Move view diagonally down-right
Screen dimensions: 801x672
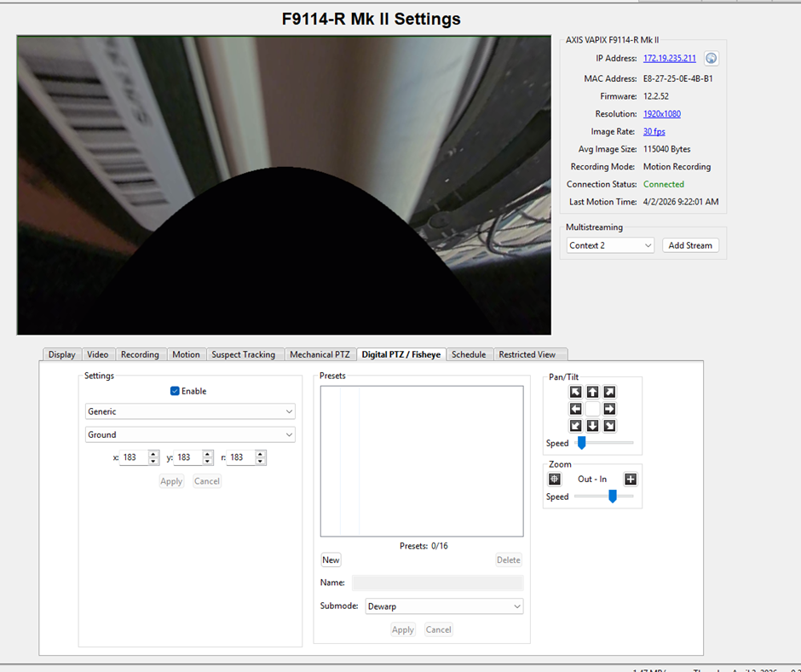pos(609,426)
